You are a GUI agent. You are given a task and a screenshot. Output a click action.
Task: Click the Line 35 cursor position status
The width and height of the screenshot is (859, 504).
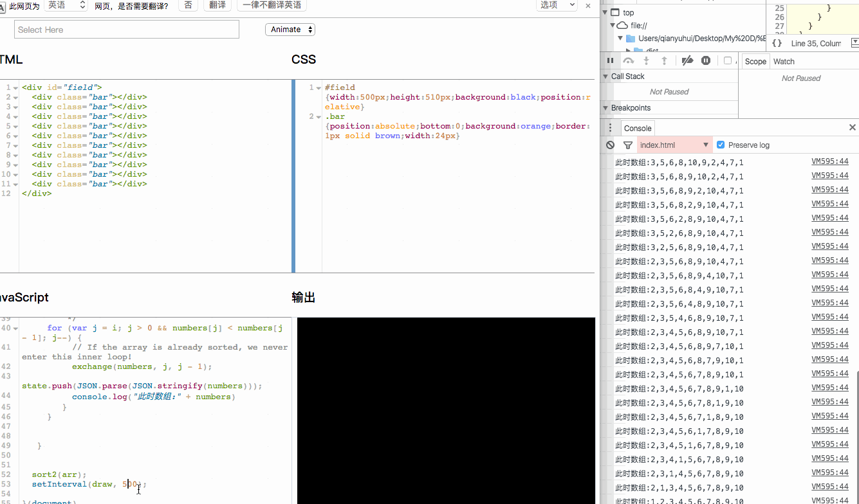tap(816, 43)
